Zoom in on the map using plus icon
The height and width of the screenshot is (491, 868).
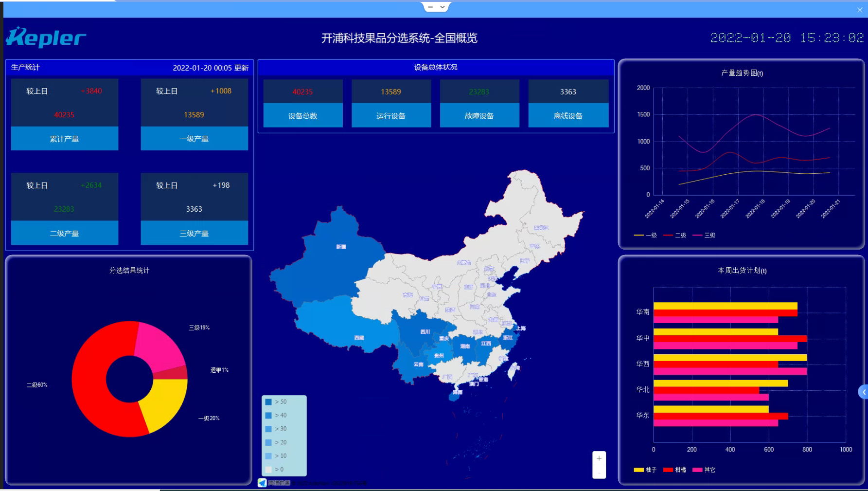click(599, 457)
